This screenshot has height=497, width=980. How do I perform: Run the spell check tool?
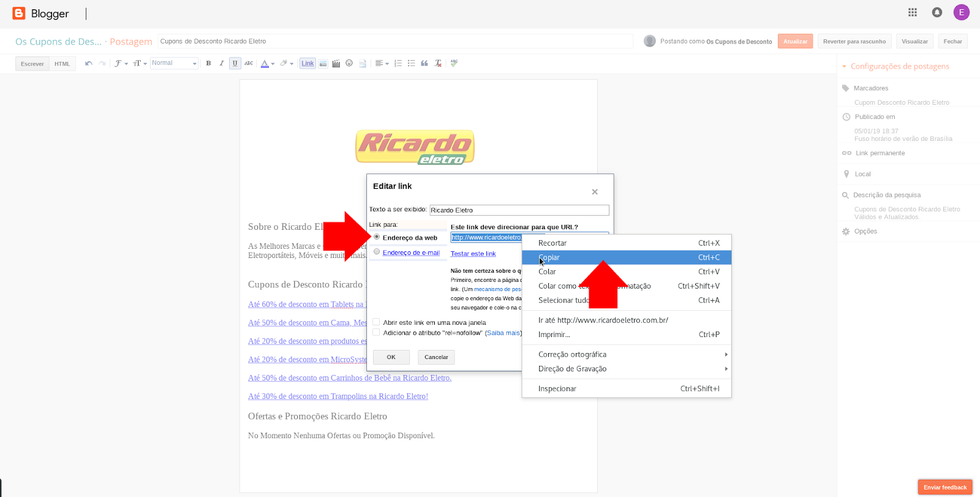click(x=454, y=63)
